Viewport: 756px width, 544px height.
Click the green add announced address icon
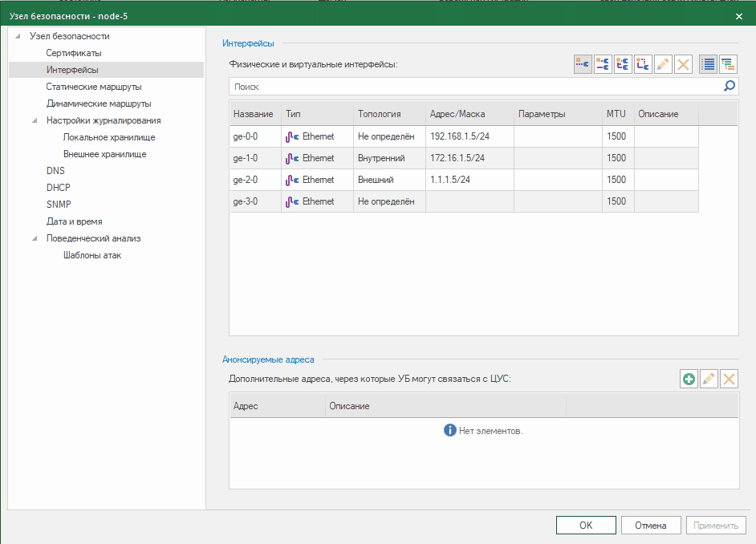689,379
